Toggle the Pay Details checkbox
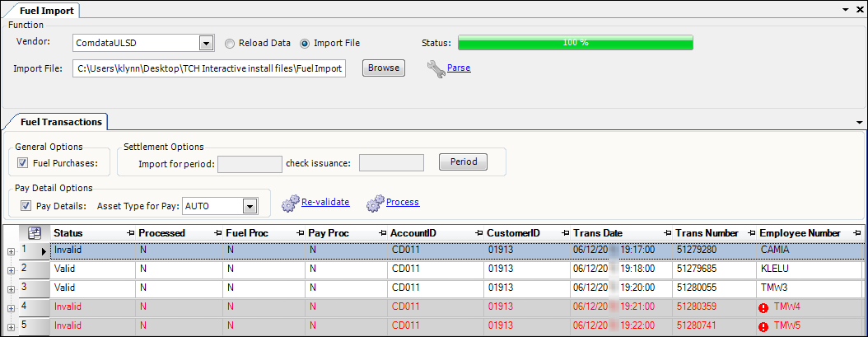The width and height of the screenshot is (868, 337). pos(26,206)
